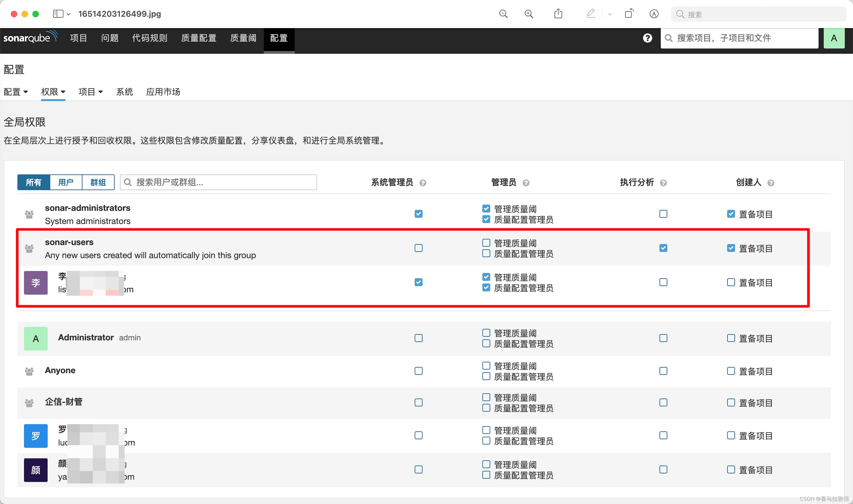The image size is (853, 504).
Task: Click the Anyone group icon
Action: click(x=29, y=371)
